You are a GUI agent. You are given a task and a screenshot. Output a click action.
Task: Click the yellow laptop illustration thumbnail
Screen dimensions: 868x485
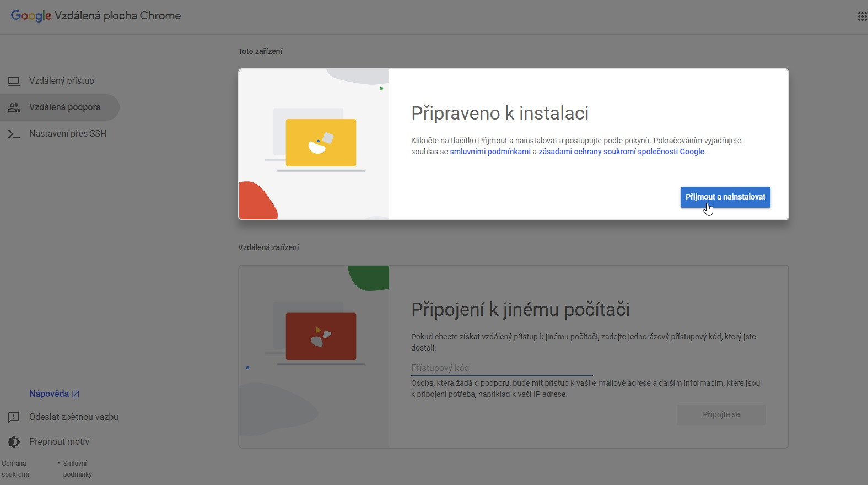click(x=321, y=143)
